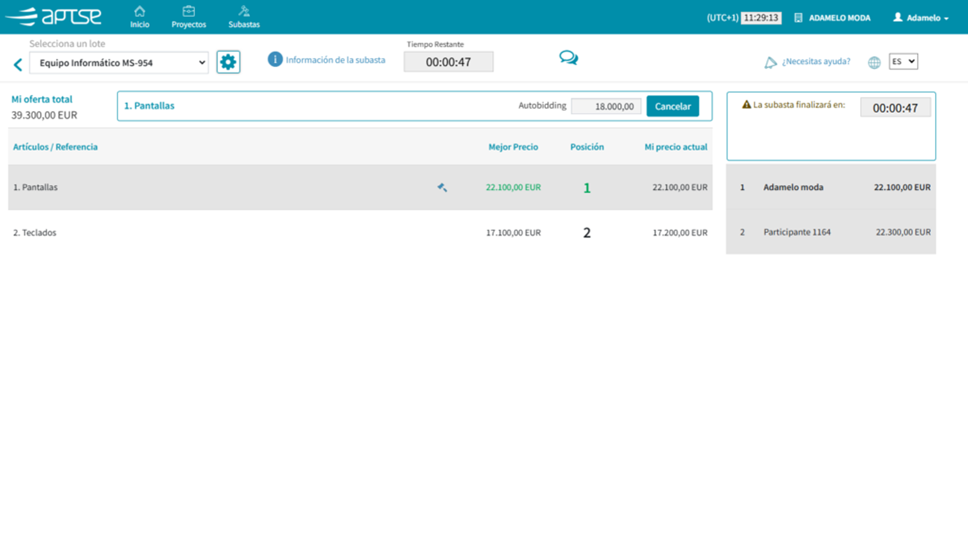Go to Inicio home page
The height and width of the screenshot is (560, 968).
point(139,17)
